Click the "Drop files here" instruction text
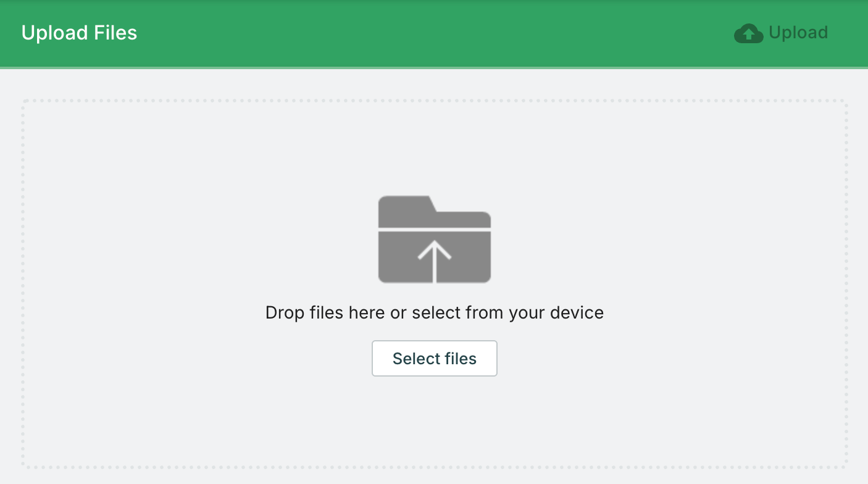The image size is (868, 484). (434, 312)
